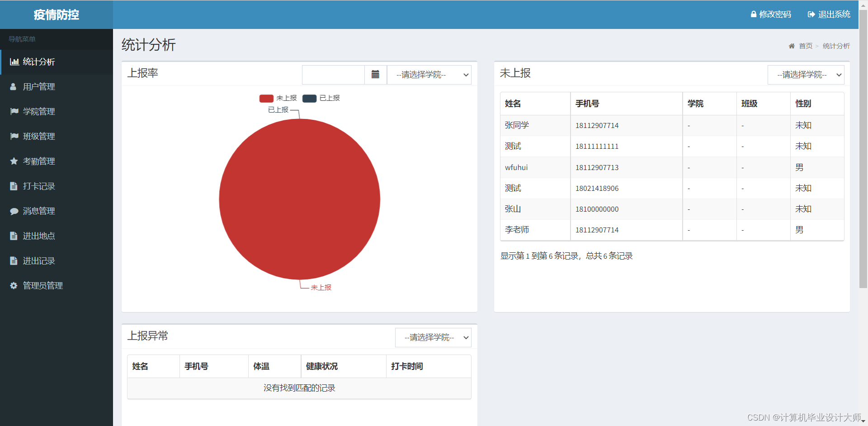
Task: Click the document icon beside 打卡记录
Action: (x=13, y=186)
